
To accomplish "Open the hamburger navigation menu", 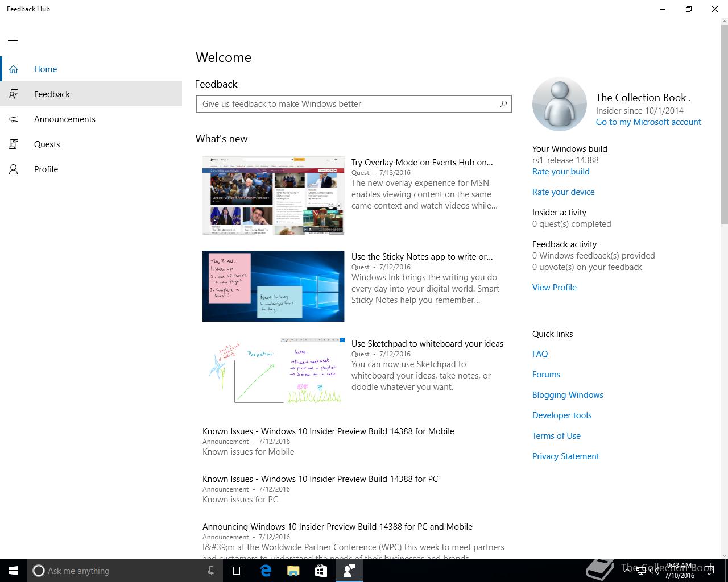I will click(x=13, y=43).
